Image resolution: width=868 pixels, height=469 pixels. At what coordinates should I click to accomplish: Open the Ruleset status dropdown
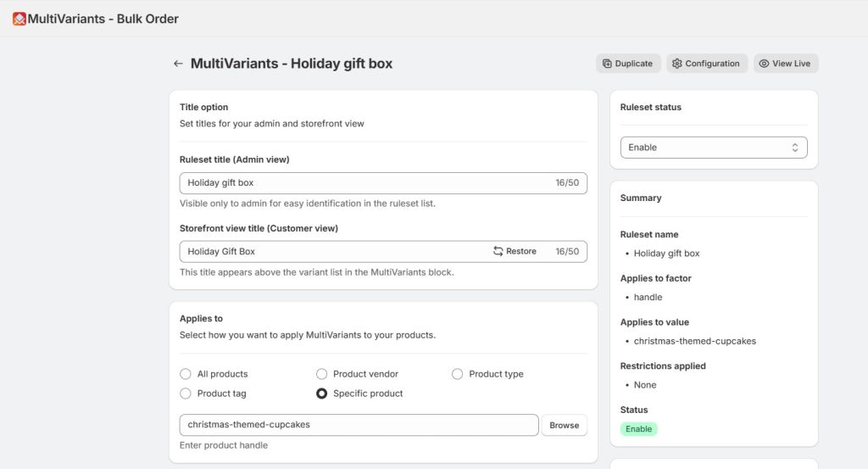coord(713,148)
